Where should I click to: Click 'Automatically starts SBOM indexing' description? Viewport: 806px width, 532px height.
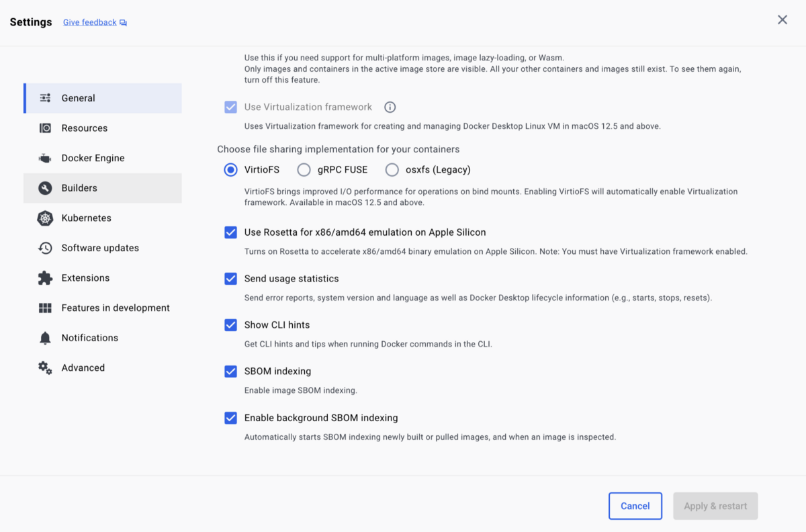430,437
